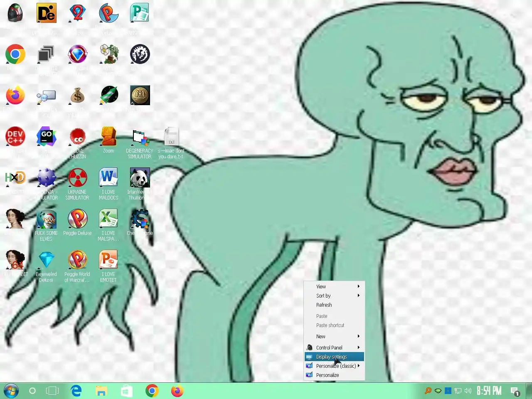Expand the Control Panel submenu arrow
Viewport: 532px width, 399px height.
(x=359, y=347)
